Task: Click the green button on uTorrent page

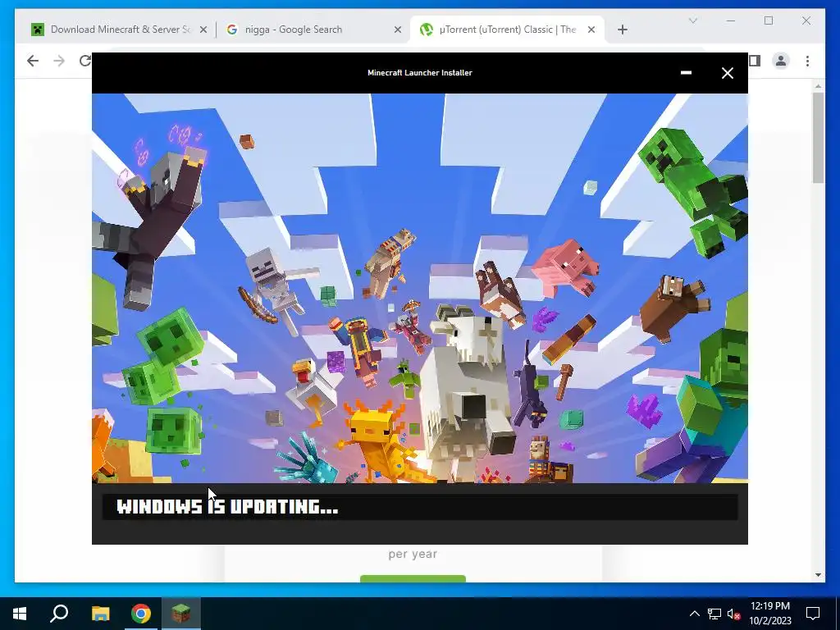Action: [x=413, y=578]
